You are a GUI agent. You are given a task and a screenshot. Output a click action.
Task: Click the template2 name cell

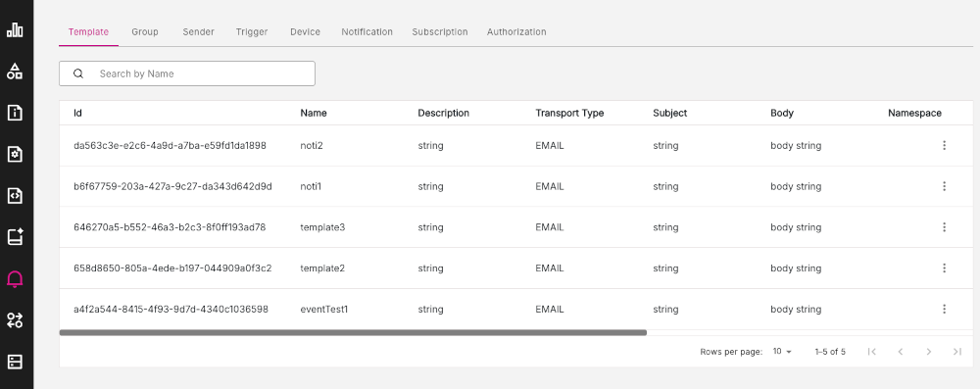pos(322,268)
